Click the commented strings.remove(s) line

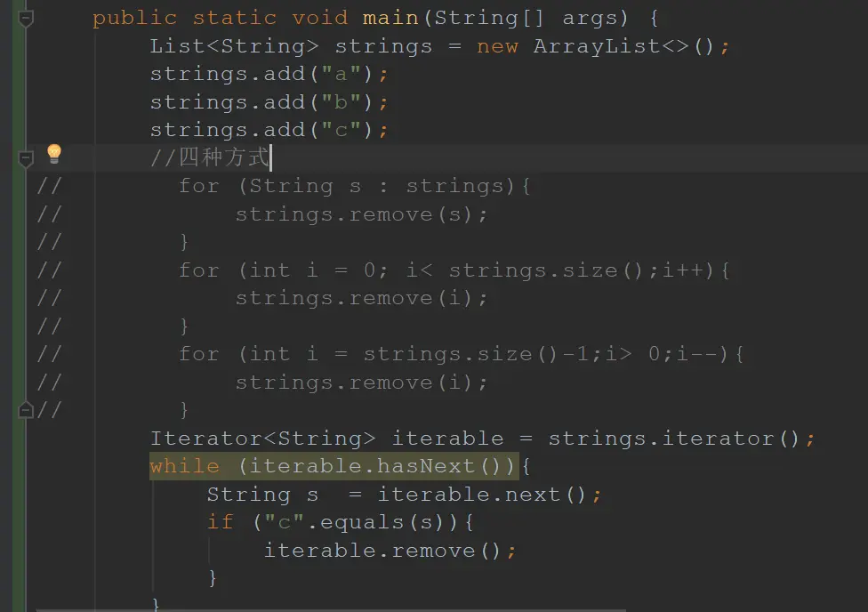coord(361,214)
